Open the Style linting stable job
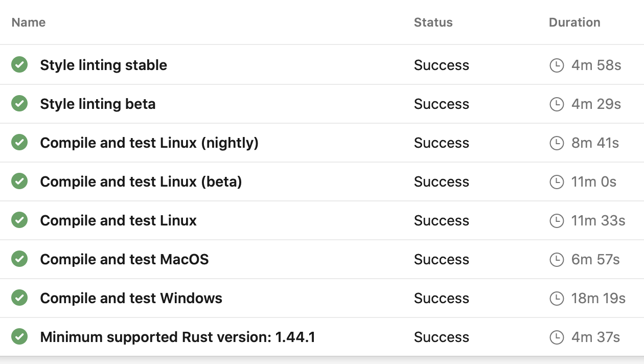 (104, 65)
